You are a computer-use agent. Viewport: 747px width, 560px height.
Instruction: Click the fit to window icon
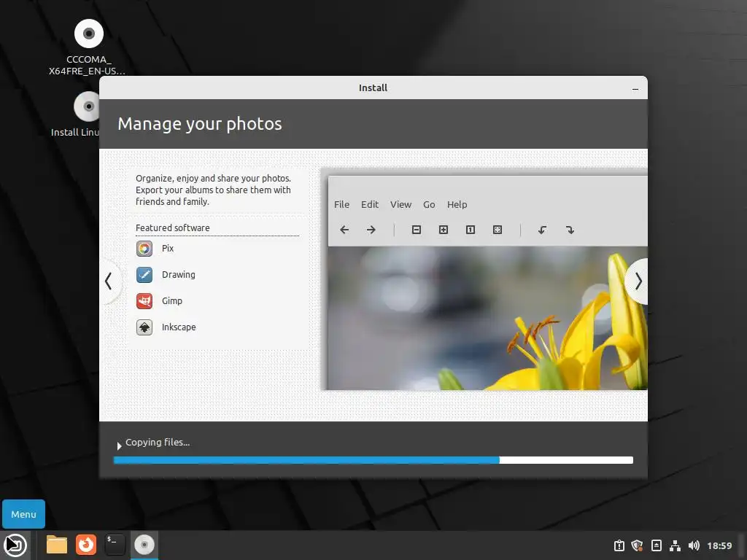click(x=498, y=230)
